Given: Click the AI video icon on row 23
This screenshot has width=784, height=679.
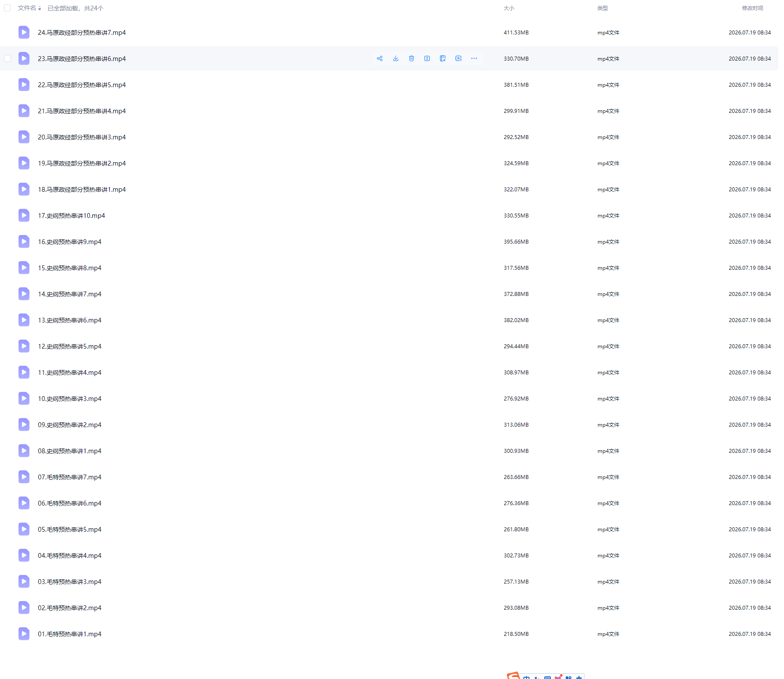Looking at the screenshot, I should (x=458, y=58).
